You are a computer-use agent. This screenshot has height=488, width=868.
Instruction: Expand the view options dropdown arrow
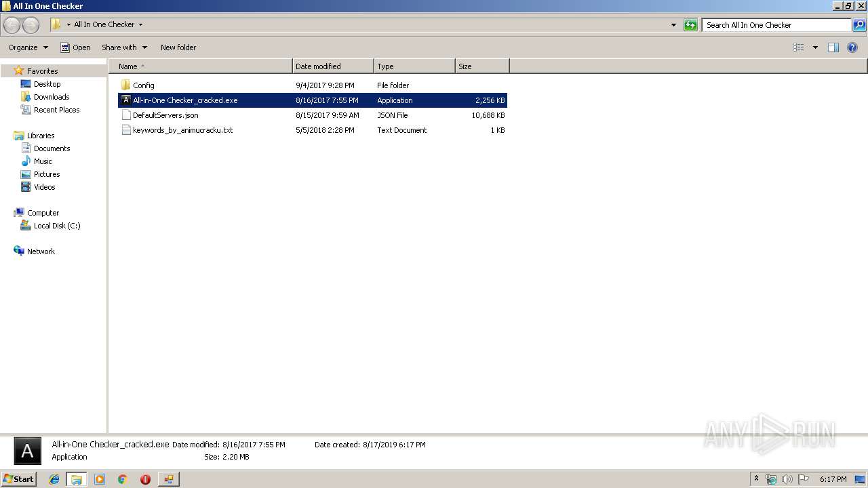click(x=815, y=47)
